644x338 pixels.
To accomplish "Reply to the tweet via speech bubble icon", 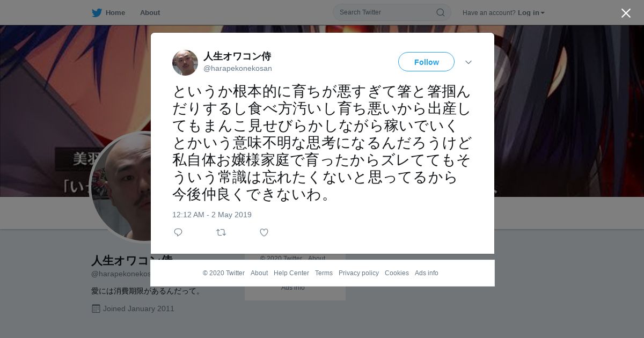I will [178, 232].
